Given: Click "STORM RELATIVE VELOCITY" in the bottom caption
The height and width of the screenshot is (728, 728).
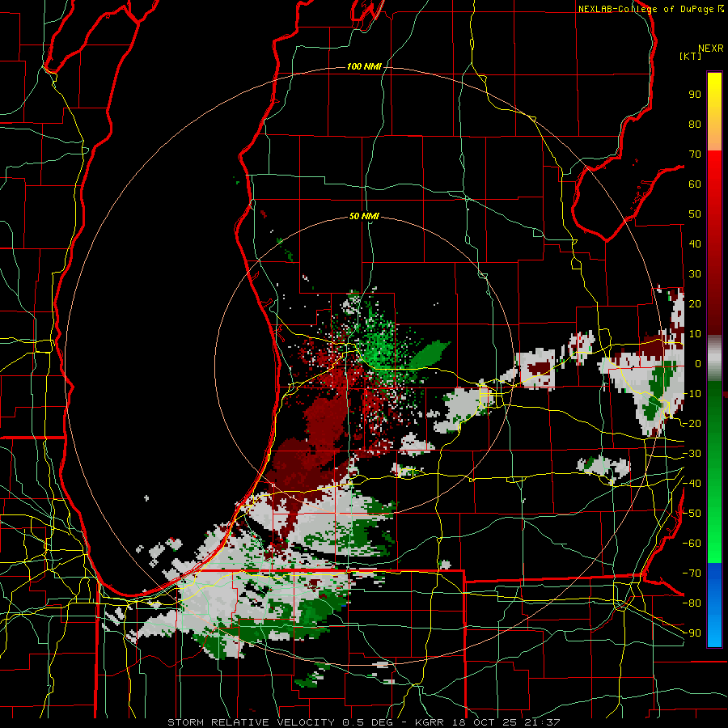Looking at the screenshot, I should (252, 722).
